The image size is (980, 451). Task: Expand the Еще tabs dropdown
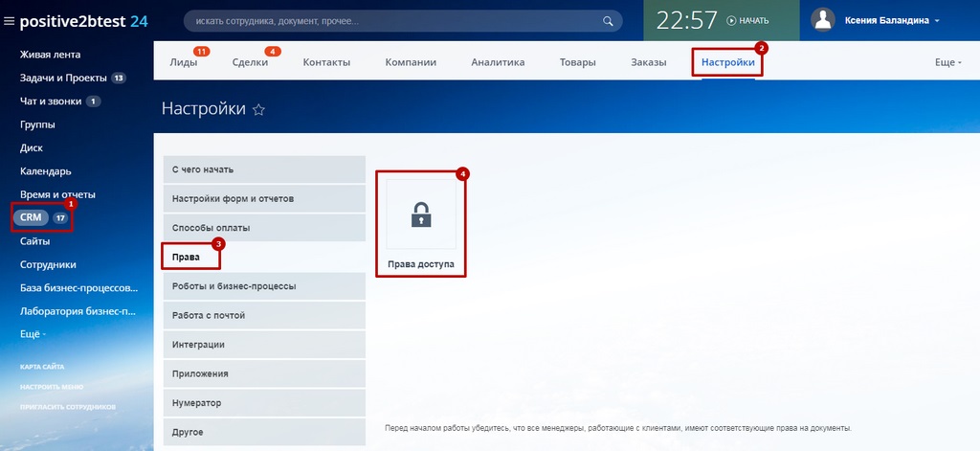(947, 62)
